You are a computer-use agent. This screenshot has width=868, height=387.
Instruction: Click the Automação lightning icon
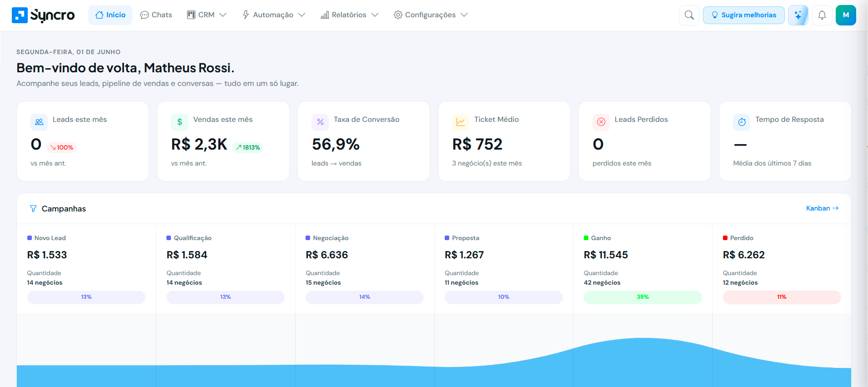pos(246,15)
